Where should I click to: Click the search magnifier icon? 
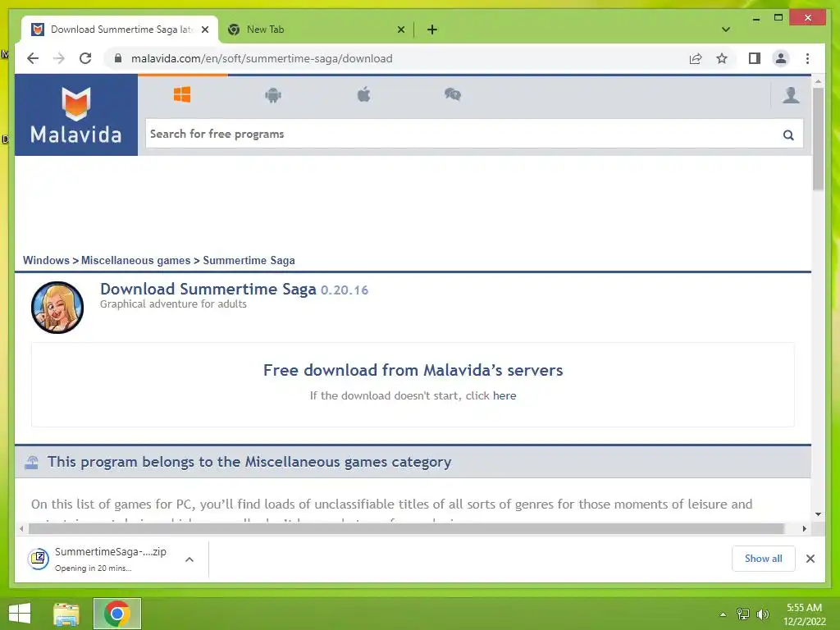coord(788,135)
